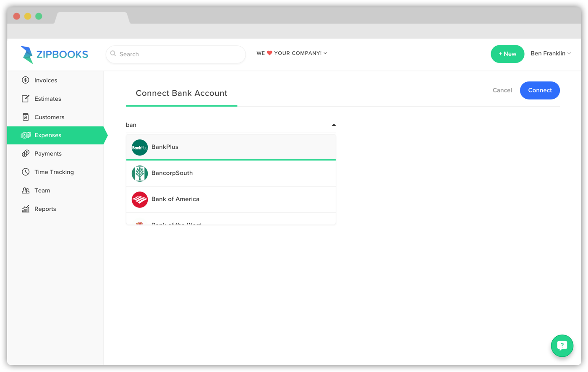Screen dimensions: 588x372
Task: Click the + New button
Action: point(507,54)
